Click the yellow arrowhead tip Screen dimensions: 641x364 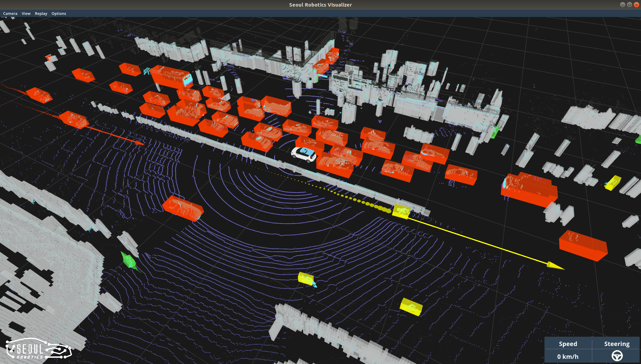556,266
